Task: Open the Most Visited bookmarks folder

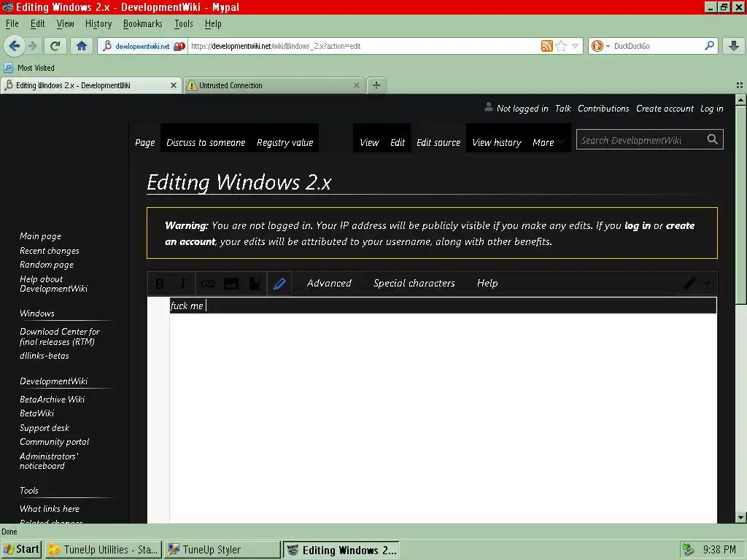Action: point(29,68)
